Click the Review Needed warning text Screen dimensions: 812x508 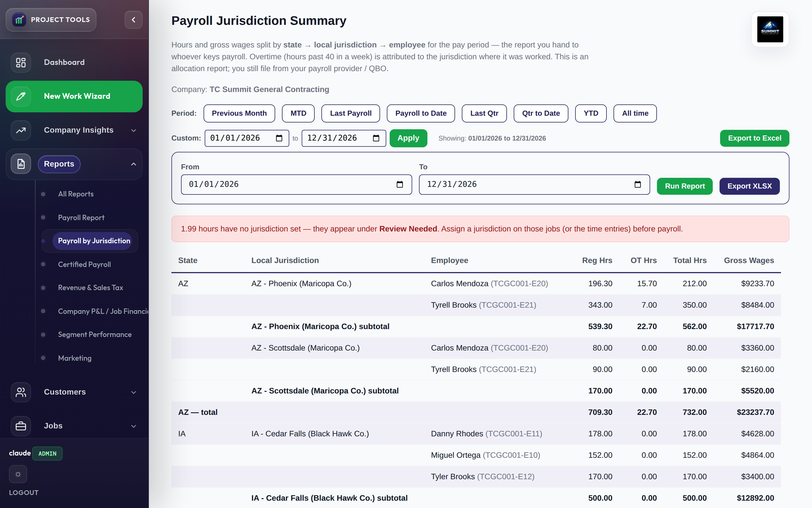click(x=408, y=229)
